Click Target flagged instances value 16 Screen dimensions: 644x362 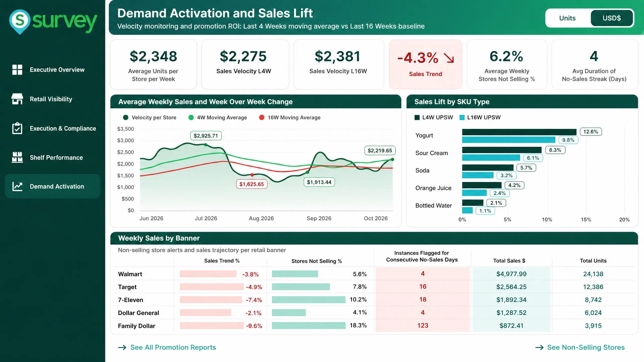(423, 287)
